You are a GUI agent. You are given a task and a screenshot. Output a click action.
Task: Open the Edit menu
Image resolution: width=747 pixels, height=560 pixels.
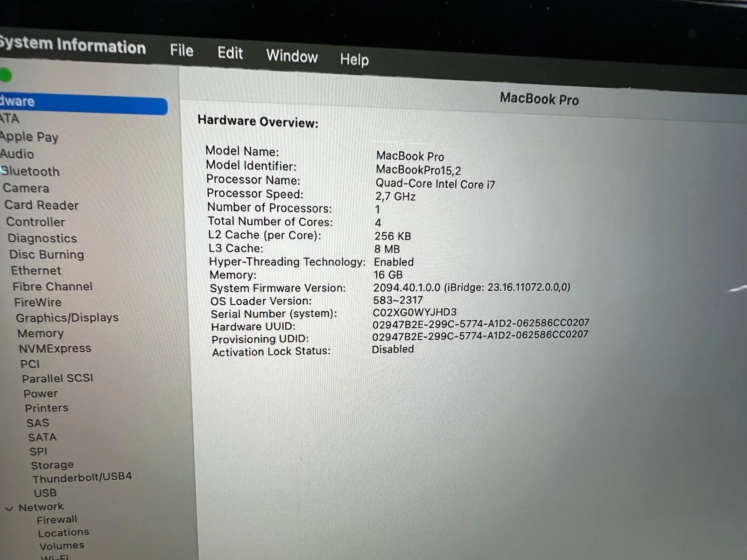[x=230, y=53]
